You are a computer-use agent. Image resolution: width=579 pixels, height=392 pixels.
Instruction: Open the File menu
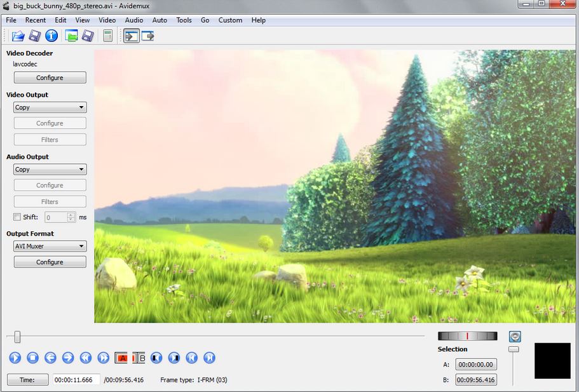pyautogui.click(x=11, y=20)
